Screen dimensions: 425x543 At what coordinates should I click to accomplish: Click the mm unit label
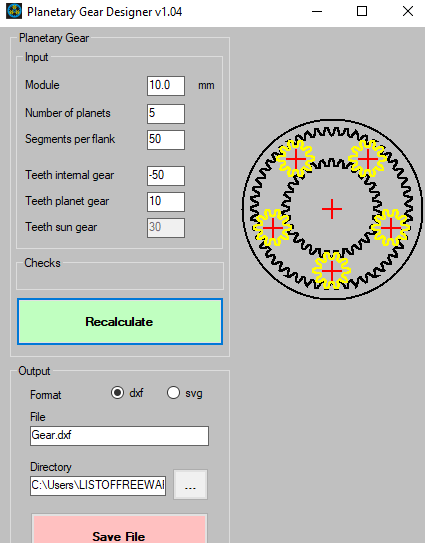pyautogui.click(x=206, y=85)
